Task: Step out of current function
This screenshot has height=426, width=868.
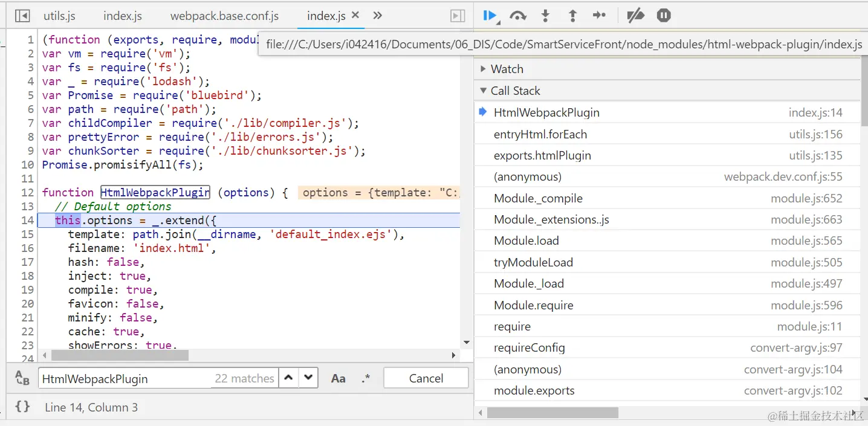Action: [572, 16]
